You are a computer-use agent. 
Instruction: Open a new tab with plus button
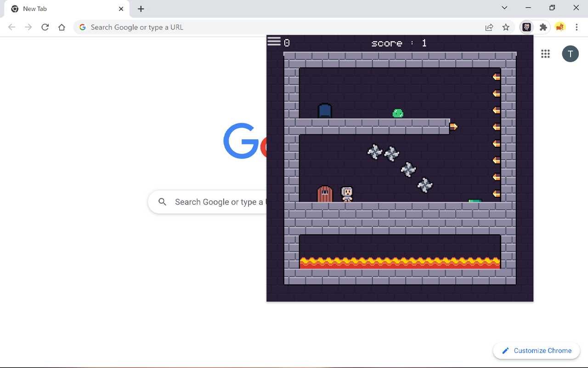(x=141, y=9)
